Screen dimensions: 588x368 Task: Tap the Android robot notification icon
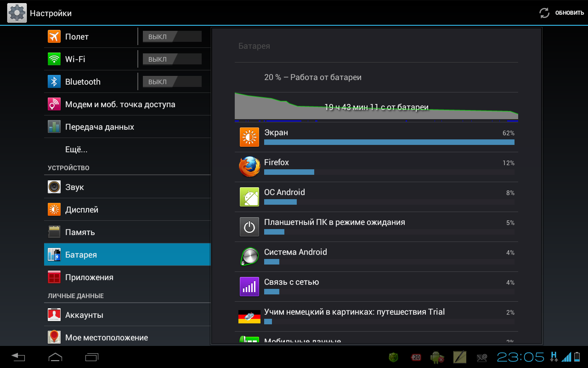pos(437,357)
